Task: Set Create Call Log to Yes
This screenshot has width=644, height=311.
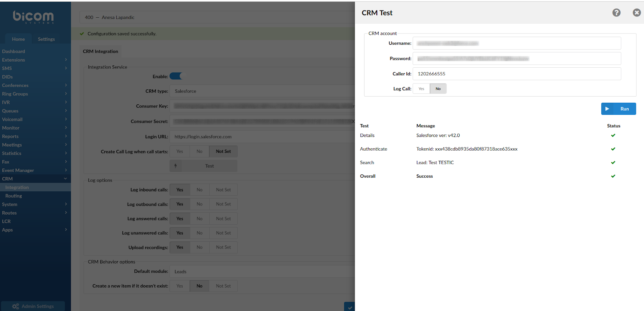Action: (180, 151)
